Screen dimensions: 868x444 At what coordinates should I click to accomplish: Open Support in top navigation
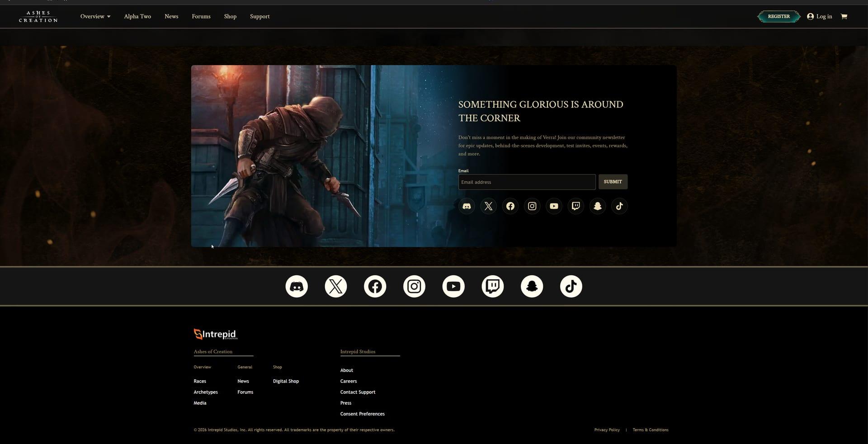(260, 16)
